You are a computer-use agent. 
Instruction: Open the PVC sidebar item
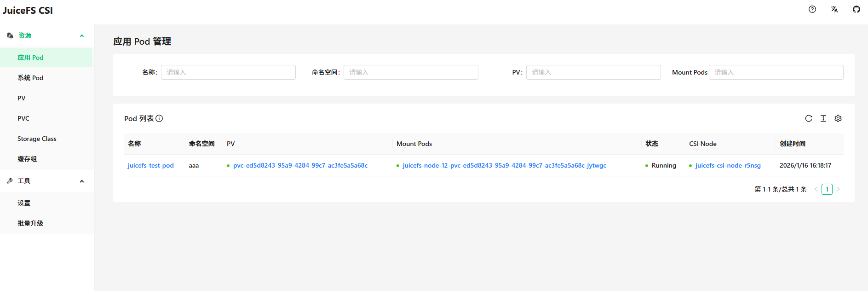pos(46,118)
